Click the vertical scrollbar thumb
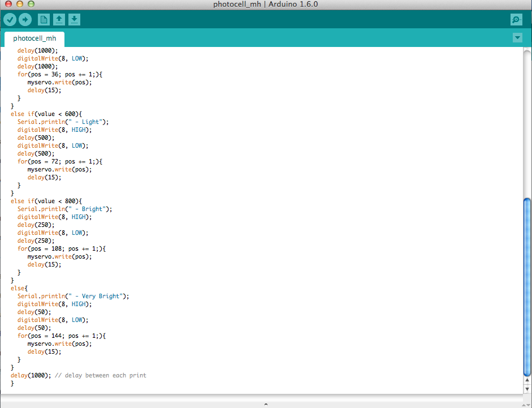 click(527, 287)
